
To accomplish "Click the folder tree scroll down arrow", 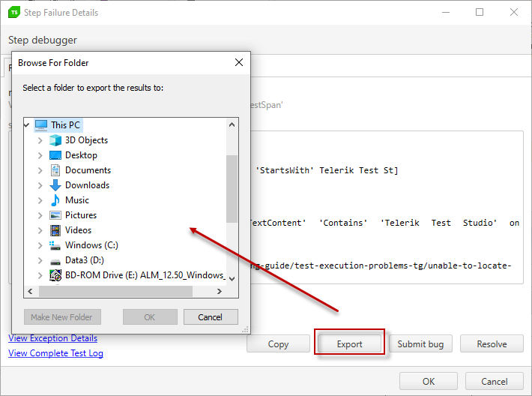I will point(232,279).
